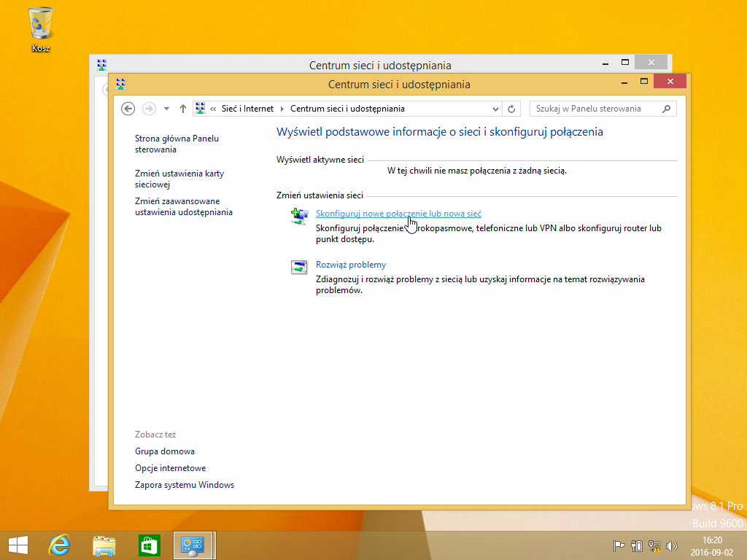Image resolution: width=747 pixels, height=560 pixels.
Task: Click the background window's title bar icon
Action: [x=101, y=65]
